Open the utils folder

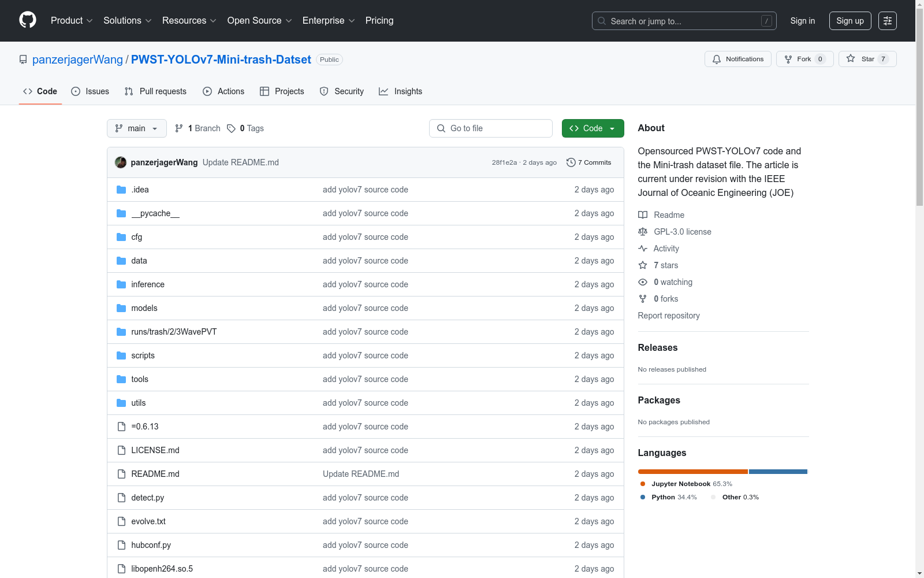[139, 403]
